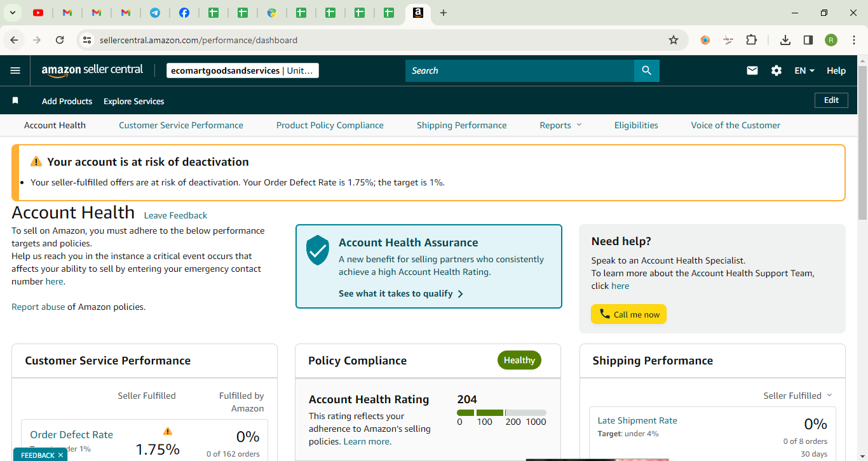868x461 pixels.
Task: Click the Account Health Rating value 204
Action: [x=467, y=399]
